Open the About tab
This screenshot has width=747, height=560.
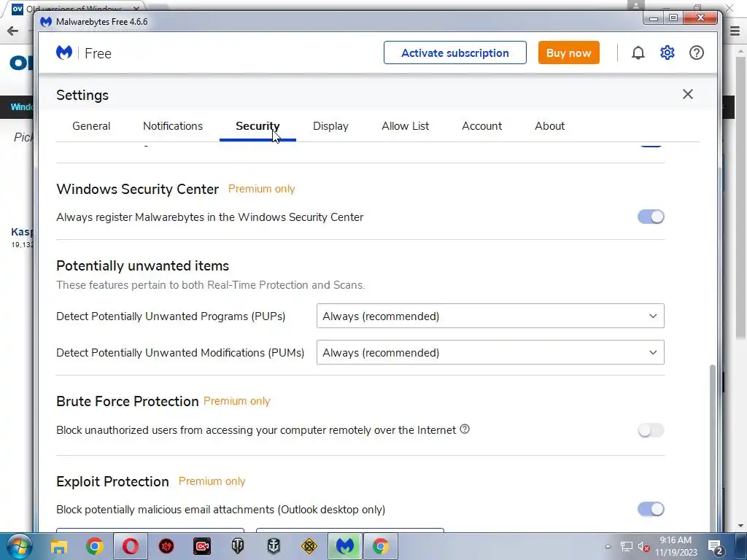(549, 126)
